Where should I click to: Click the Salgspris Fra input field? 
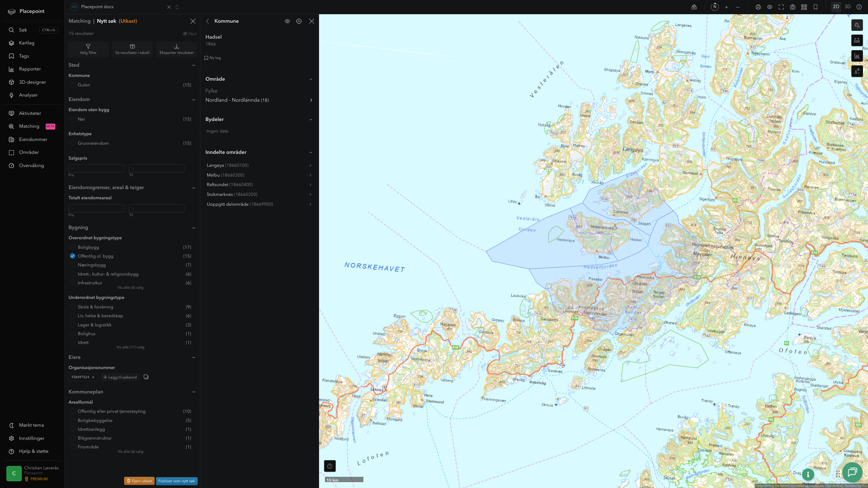[x=96, y=168]
